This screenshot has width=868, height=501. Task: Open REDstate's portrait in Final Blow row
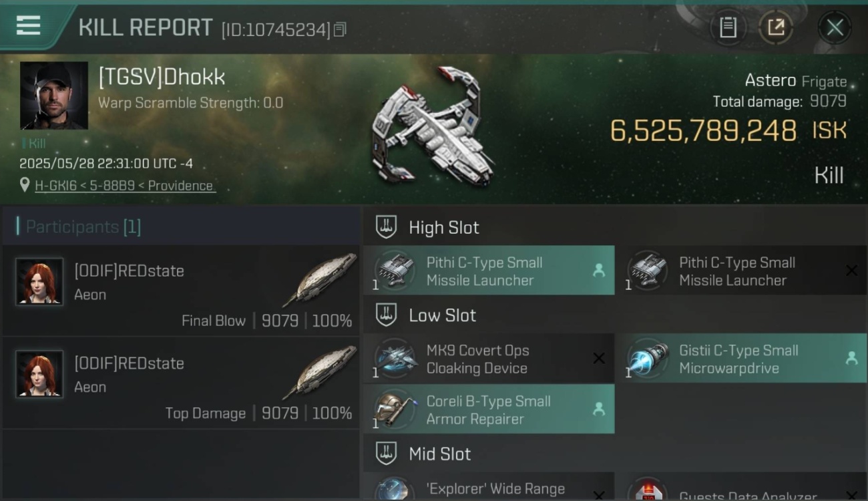point(39,282)
